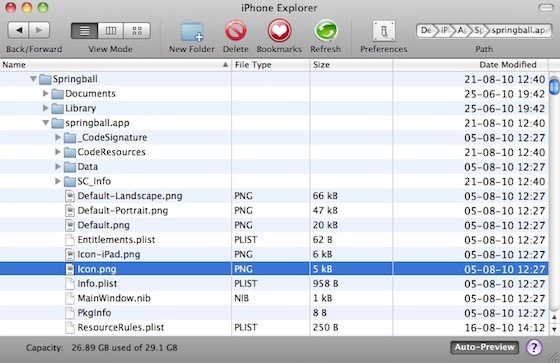Click the Default-Landscape.png file icon
This screenshot has width=560, height=363.
pyautogui.click(x=70, y=196)
